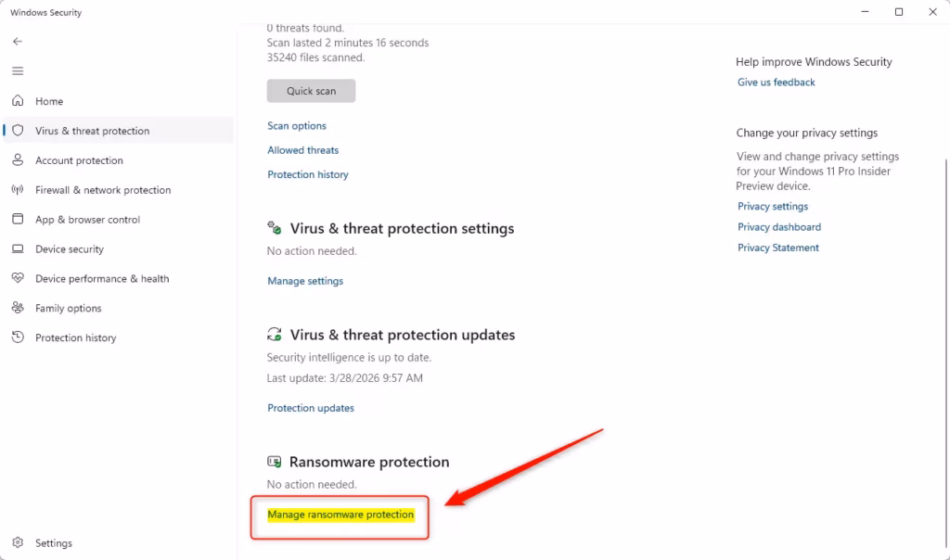Click the Home house icon

(18, 101)
